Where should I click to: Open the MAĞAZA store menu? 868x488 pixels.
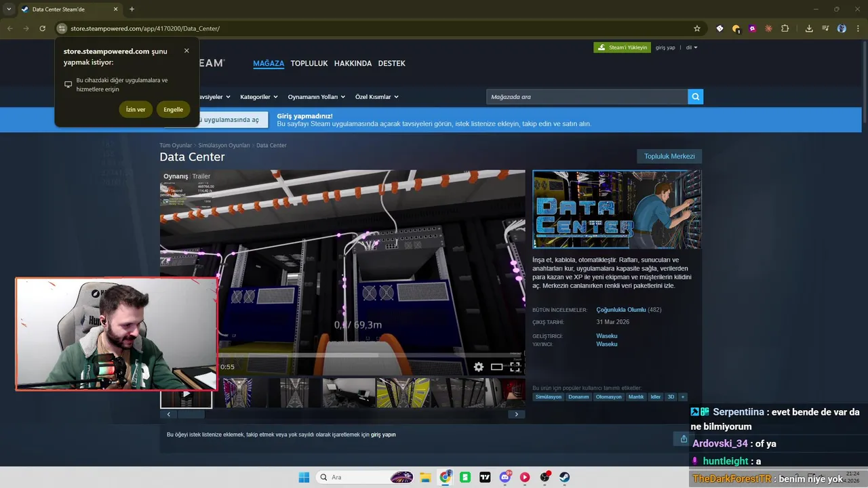click(x=269, y=63)
